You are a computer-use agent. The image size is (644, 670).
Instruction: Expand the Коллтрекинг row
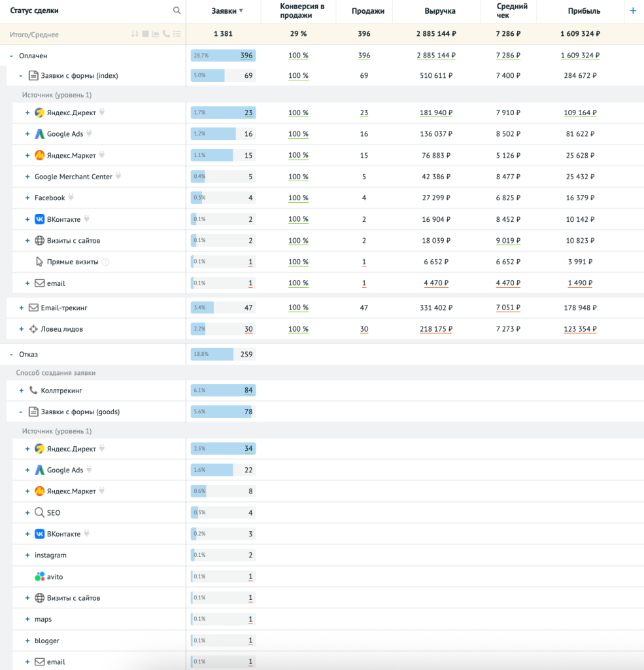(22, 391)
